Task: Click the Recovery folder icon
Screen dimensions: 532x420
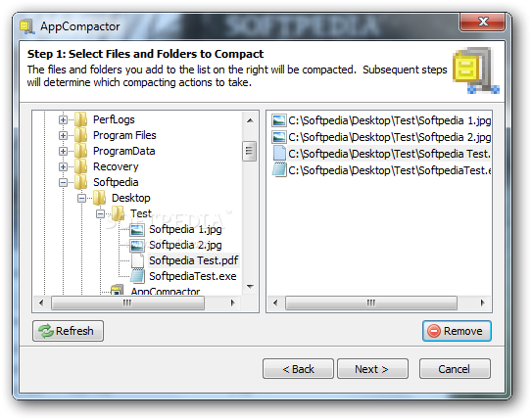Action: pos(80,166)
